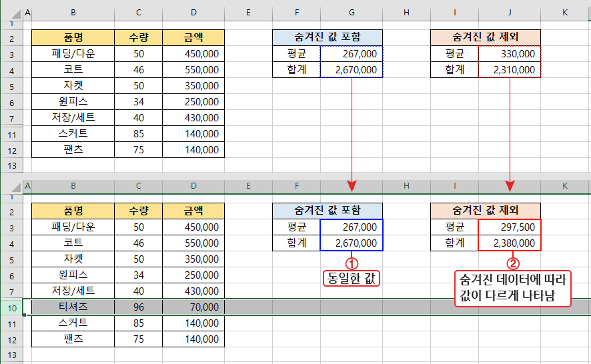Select row header 13 in the bottom sheet
This screenshot has width=591, height=364.
12,355
